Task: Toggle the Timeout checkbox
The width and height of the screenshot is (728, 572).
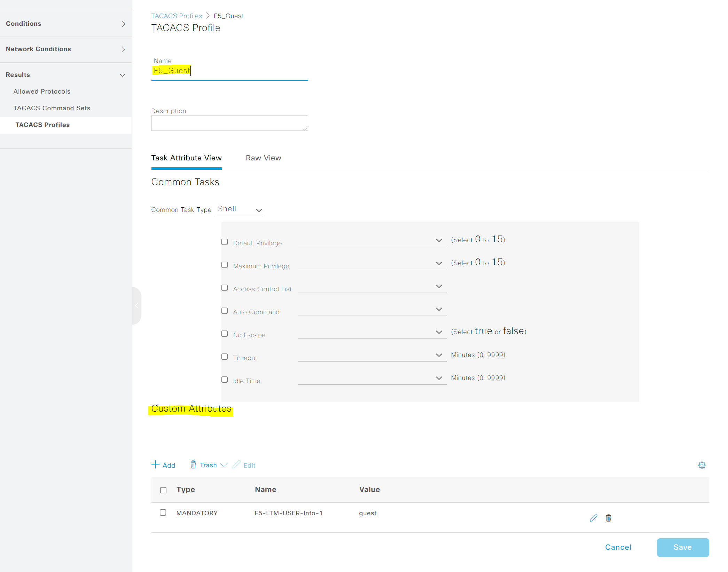Action: coord(225,357)
